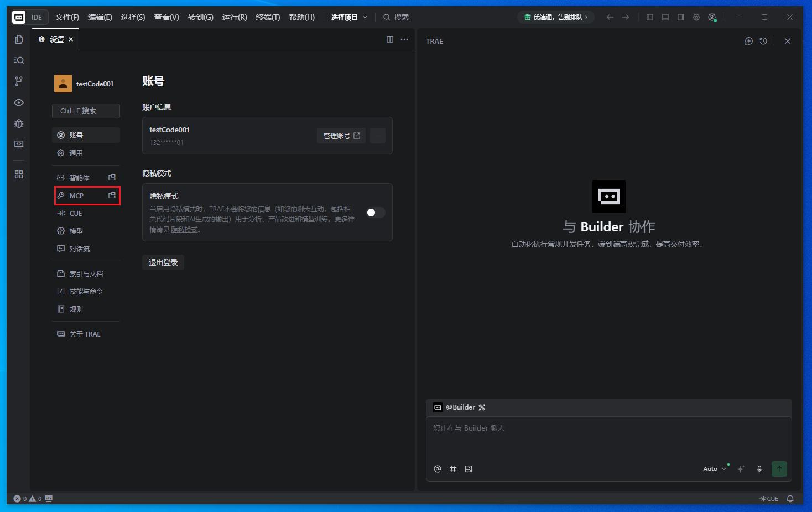The width and height of the screenshot is (812, 512).
Task: Select 账号 in settings sidebar
Action: pos(86,135)
